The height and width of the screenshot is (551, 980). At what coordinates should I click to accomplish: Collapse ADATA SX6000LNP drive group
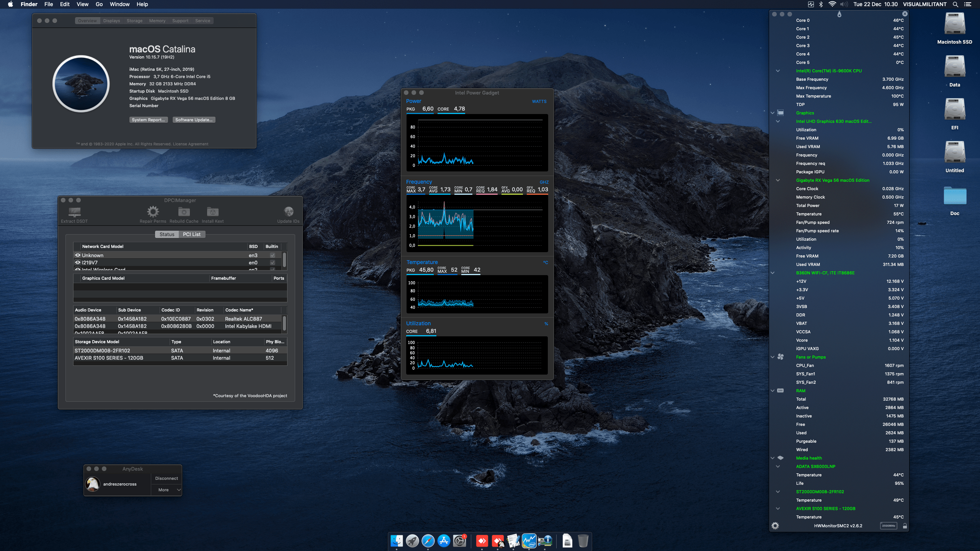point(778,466)
